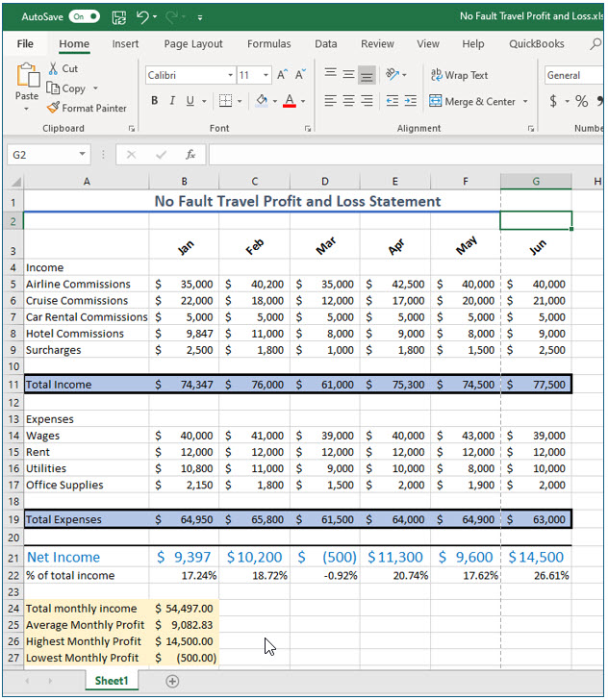Open the Fill Color dropdown arrow

(274, 101)
